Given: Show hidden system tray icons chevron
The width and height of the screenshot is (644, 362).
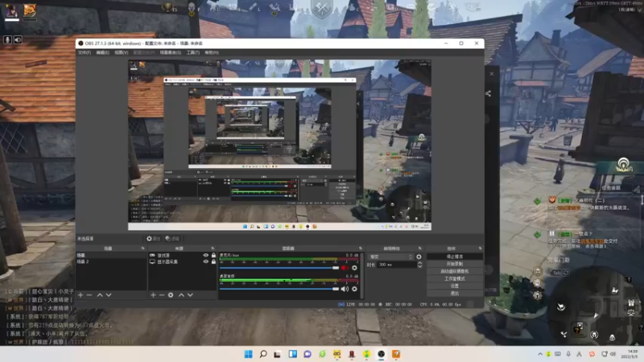Looking at the screenshot, I should (x=540, y=354).
